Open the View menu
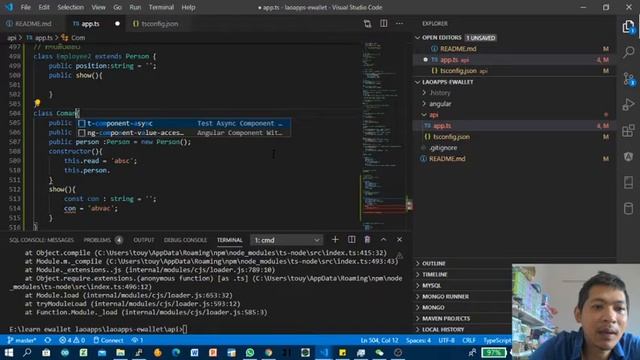The width and height of the screenshot is (640, 360). coord(98,7)
